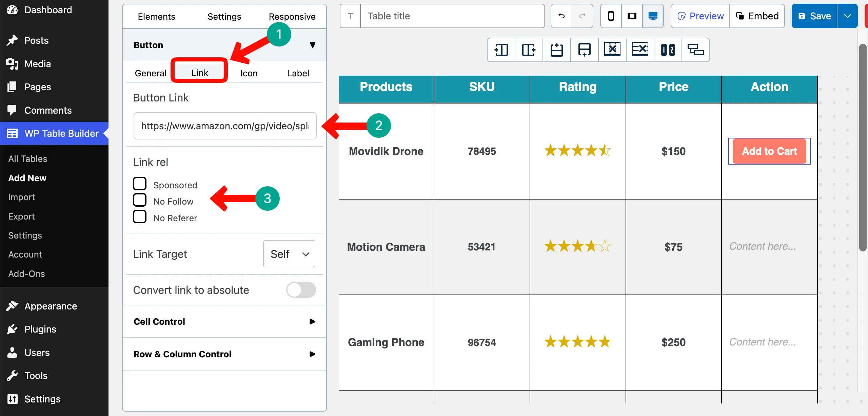Click the delete column icon

coord(612,50)
